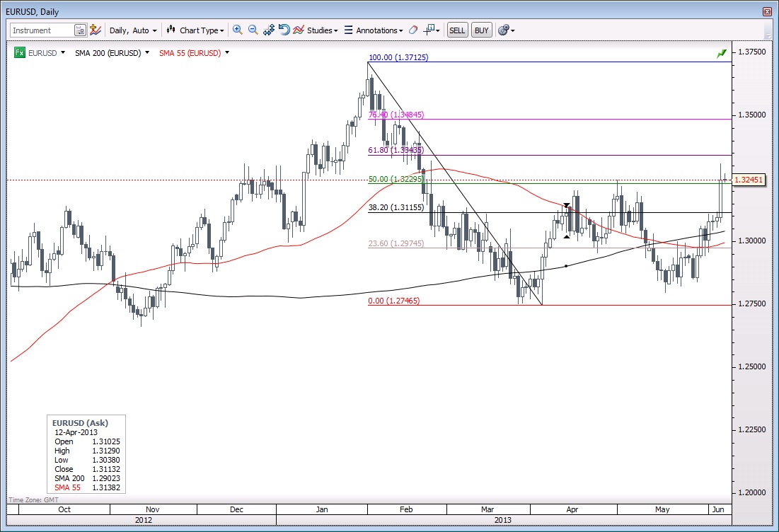
Task: Click the undo arrow icon in toolbar
Action: click(284, 30)
